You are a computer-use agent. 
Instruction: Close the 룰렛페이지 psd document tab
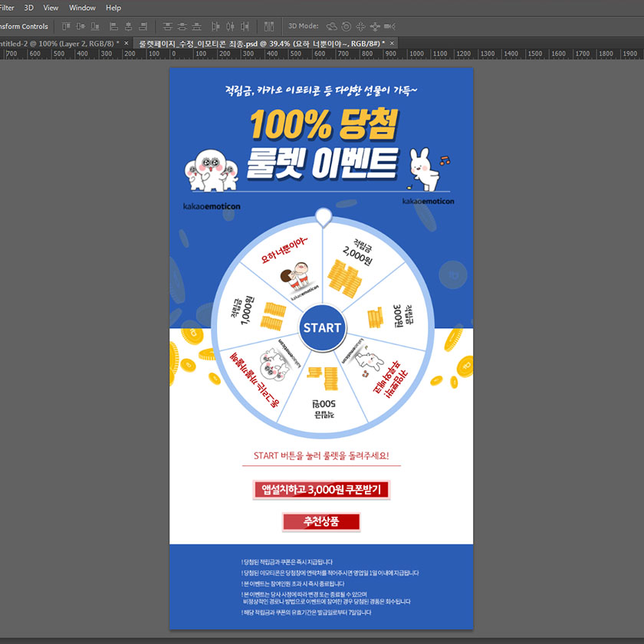(392, 43)
